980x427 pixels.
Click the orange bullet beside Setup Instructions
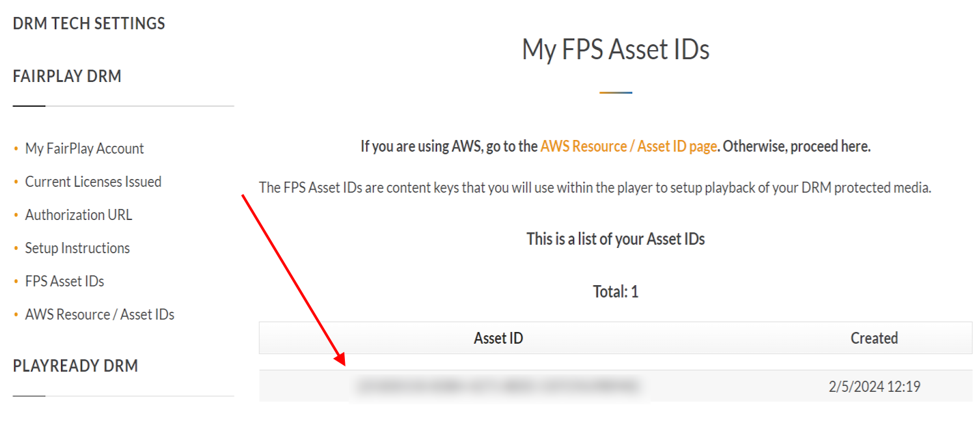point(16,249)
